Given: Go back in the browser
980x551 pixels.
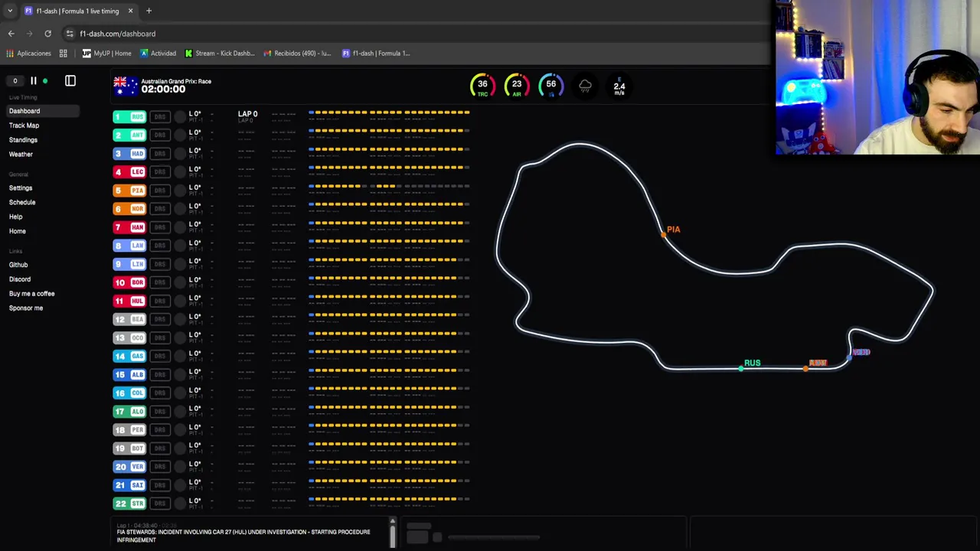Looking at the screenshot, I should click(x=11, y=34).
